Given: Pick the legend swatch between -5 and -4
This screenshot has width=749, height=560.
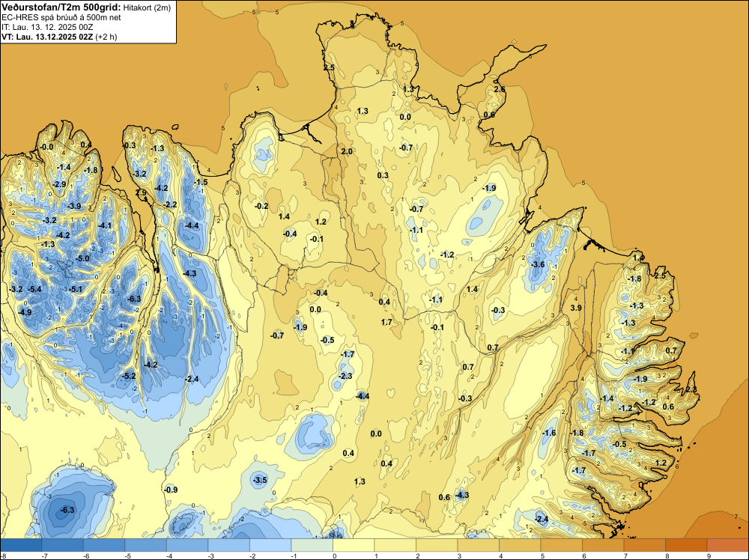Looking at the screenshot, I should (146, 545).
